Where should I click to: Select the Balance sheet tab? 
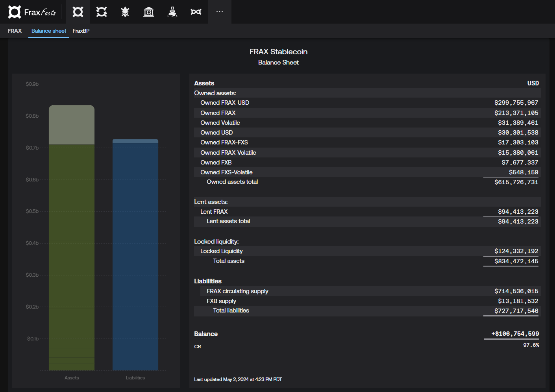(x=49, y=31)
